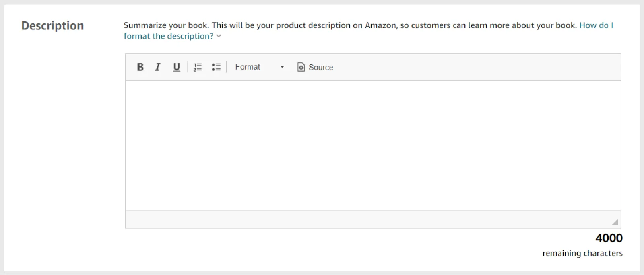Click the Source document icon

click(301, 67)
